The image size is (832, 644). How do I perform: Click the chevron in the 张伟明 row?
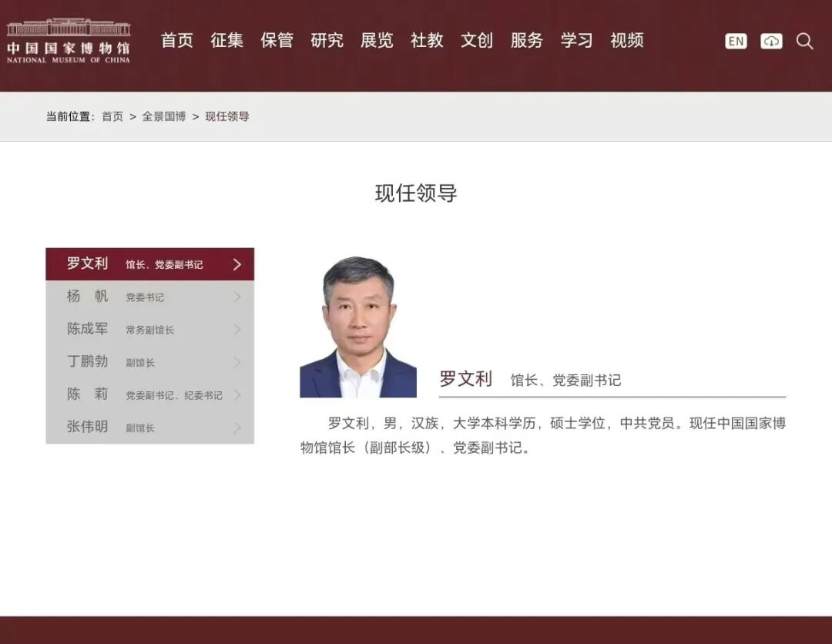point(237,428)
